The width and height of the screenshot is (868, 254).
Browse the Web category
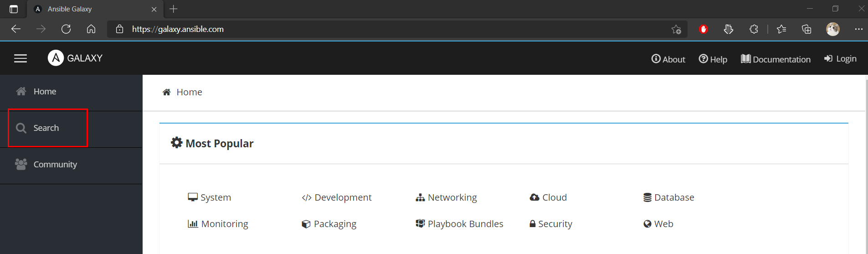click(658, 224)
